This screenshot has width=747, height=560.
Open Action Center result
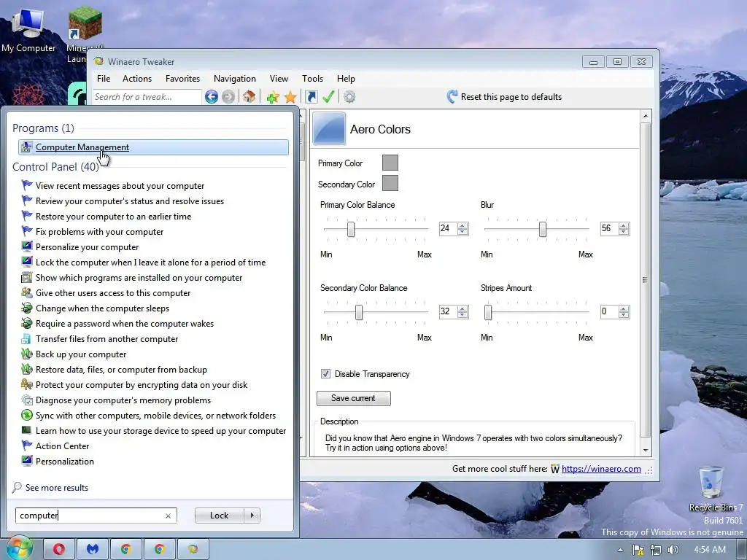63,446
